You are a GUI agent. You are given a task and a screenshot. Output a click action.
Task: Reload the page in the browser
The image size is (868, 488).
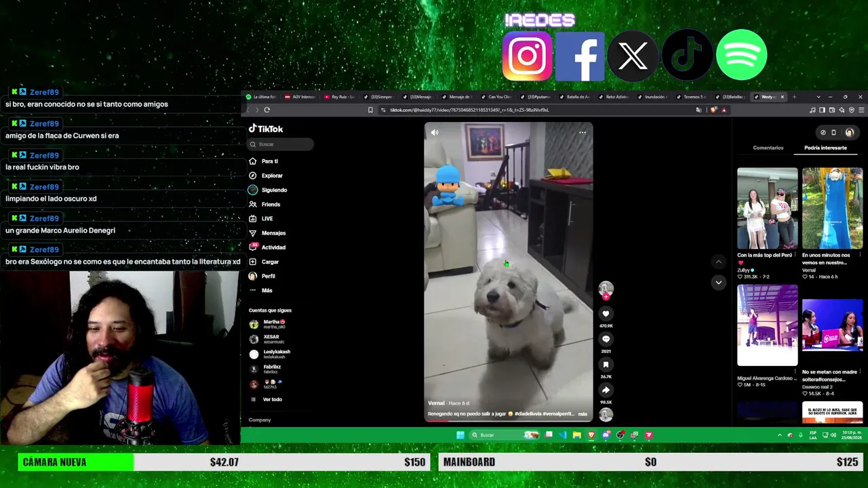point(267,110)
